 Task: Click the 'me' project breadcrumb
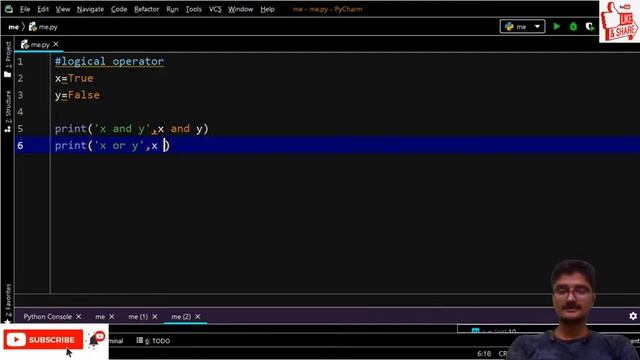[13, 27]
